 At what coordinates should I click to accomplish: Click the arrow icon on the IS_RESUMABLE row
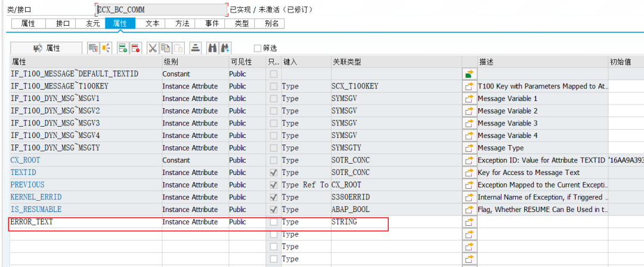point(469,210)
